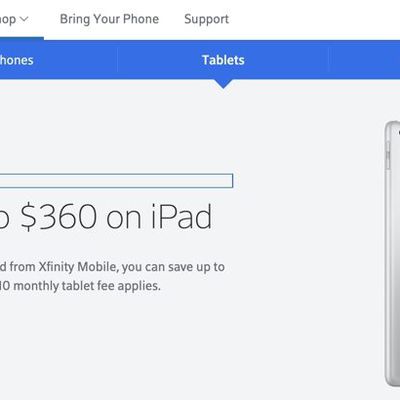Select the Tablets tab

pyautogui.click(x=223, y=60)
